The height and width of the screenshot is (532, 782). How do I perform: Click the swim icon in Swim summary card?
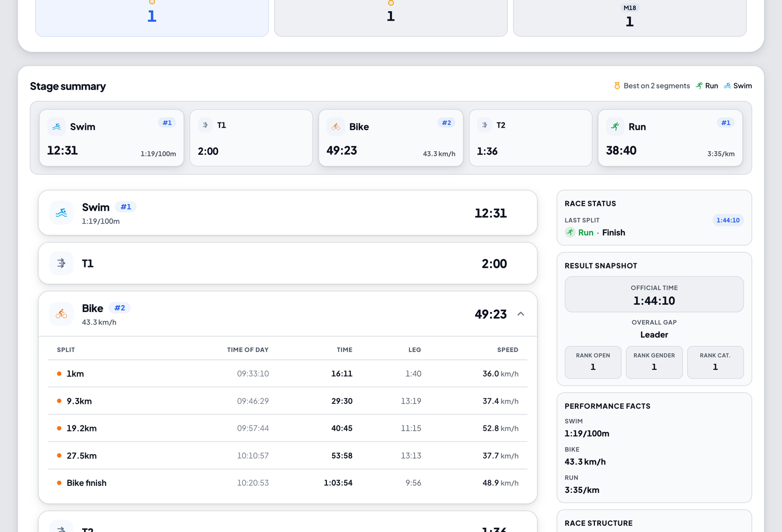tap(57, 127)
